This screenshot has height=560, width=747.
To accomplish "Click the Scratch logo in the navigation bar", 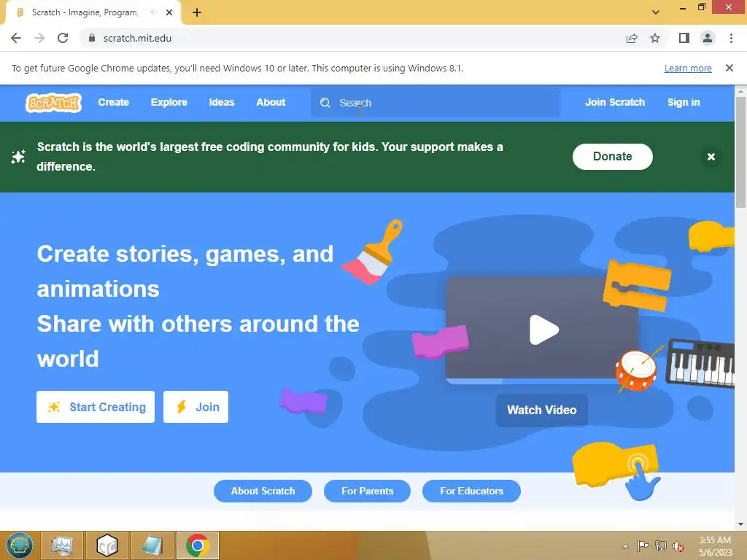I will tap(53, 102).
